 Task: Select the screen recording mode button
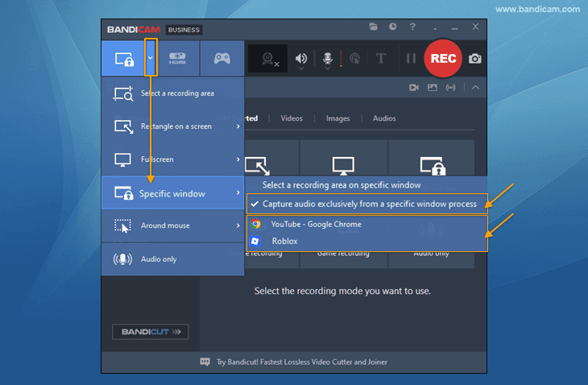click(x=124, y=59)
